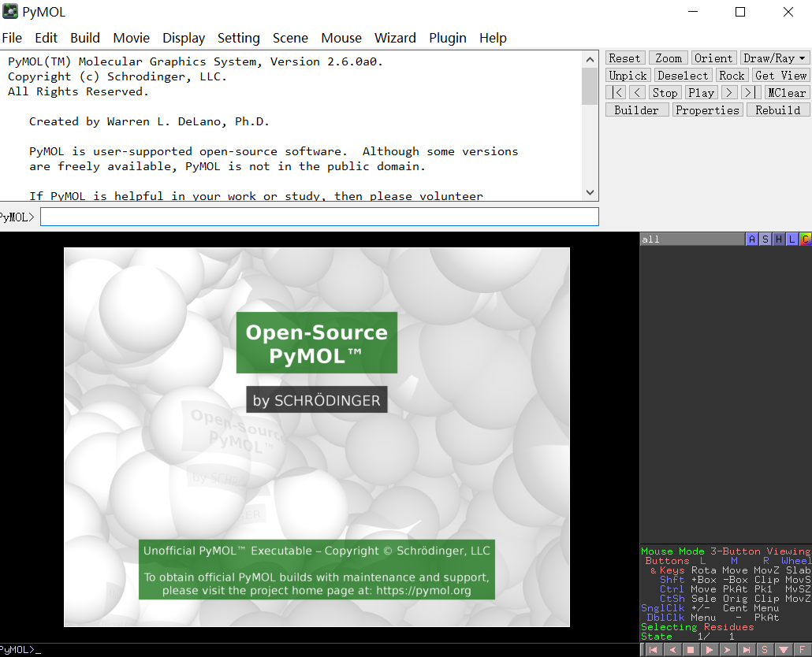812x657 pixels.
Task: Open the Wizard menu
Action: coord(395,38)
